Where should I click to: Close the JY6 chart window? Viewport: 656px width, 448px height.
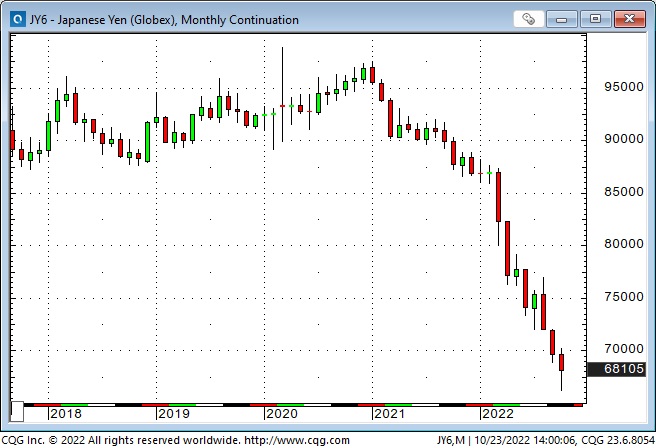coord(629,19)
